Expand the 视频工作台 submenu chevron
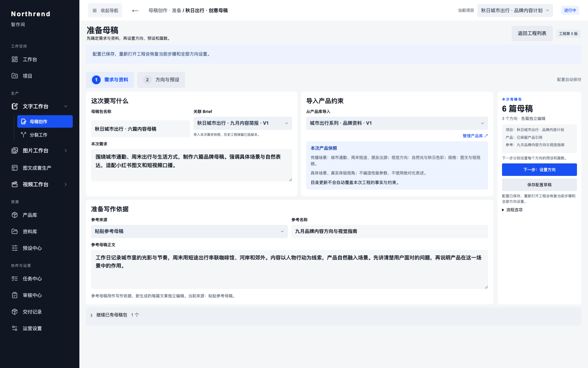The height and width of the screenshot is (368, 588). (x=66, y=184)
